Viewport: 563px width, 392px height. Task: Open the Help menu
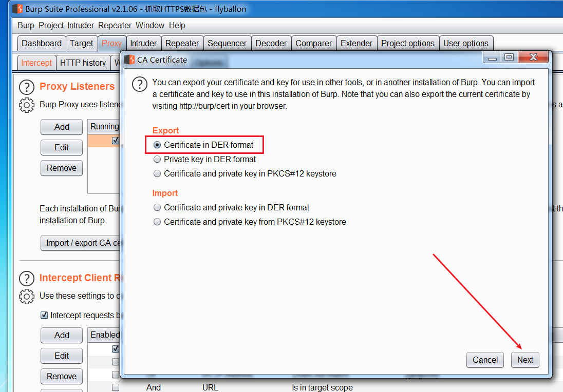point(177,26)
